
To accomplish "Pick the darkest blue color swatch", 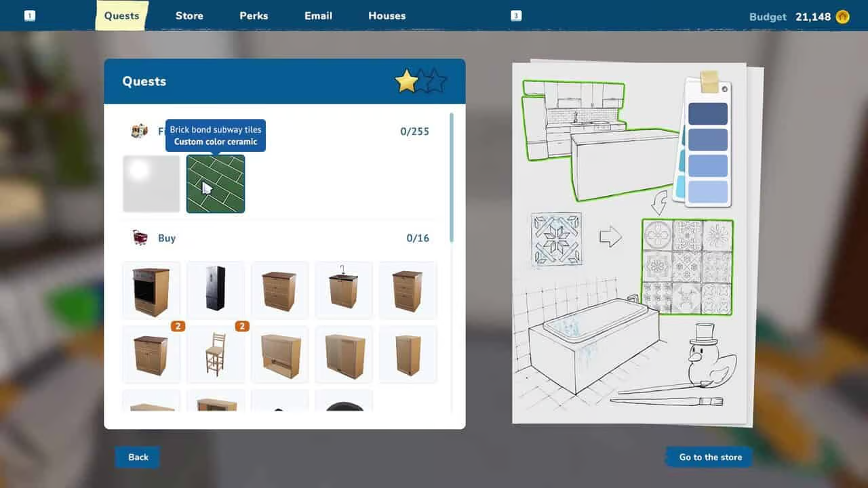I will click(x=708, y=114).
